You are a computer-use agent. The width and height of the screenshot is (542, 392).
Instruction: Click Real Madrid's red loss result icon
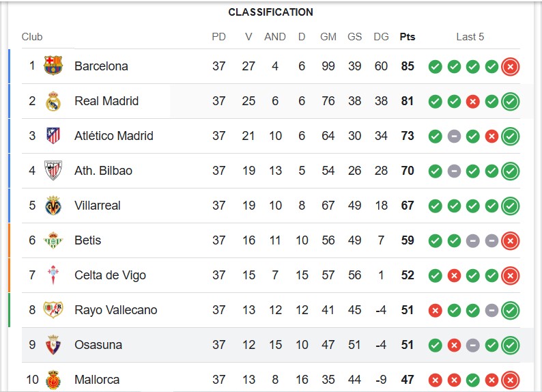coord(472,101)
